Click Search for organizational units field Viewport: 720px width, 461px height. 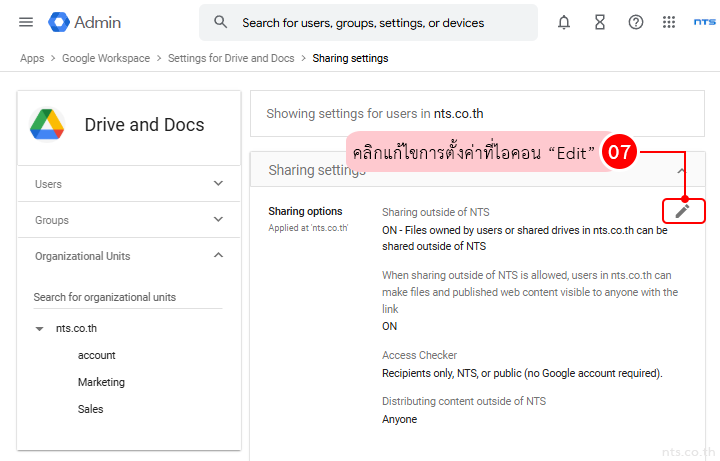point(128,297)
